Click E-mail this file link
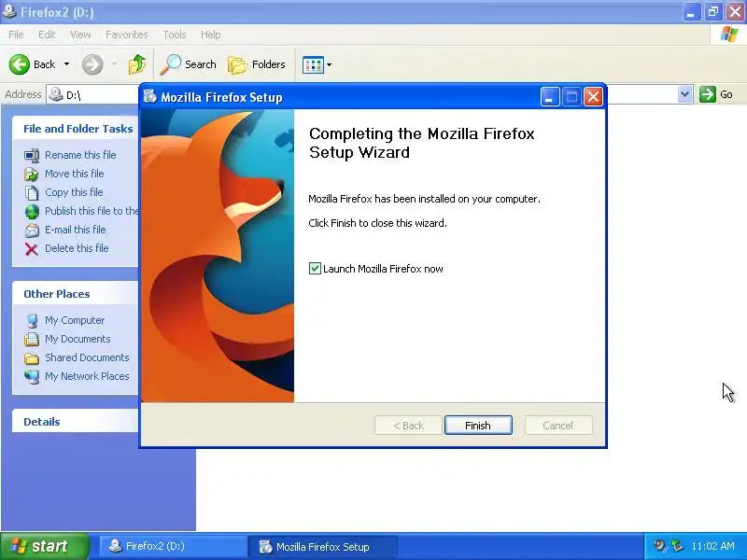747x560 pixels. 76,229
